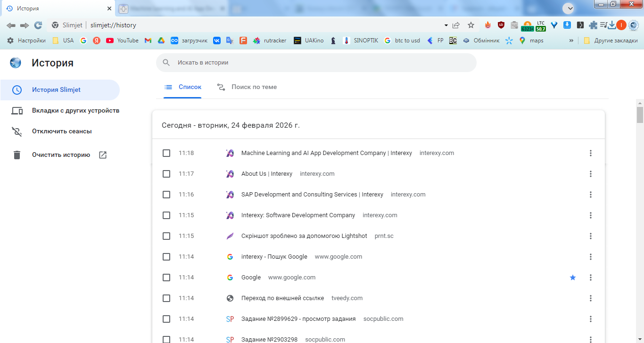This screenshot has width=644, height=343.
Task: Check the box for About Us | Interexy
Action: point(166,174)
